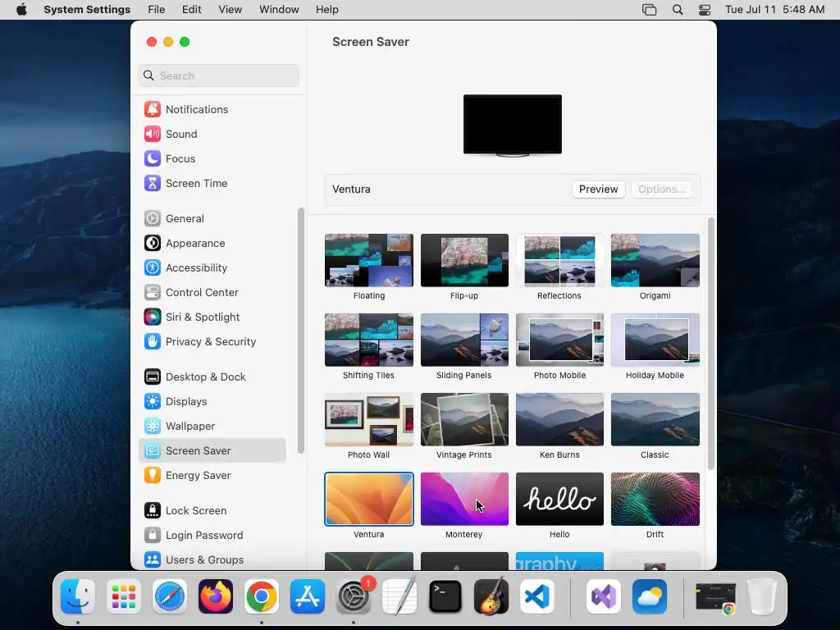Image resolution: width=840 pixels, height=630 pixels.
Task: Select the Photo Wall screen saver
Action: [x=369, y=419]
